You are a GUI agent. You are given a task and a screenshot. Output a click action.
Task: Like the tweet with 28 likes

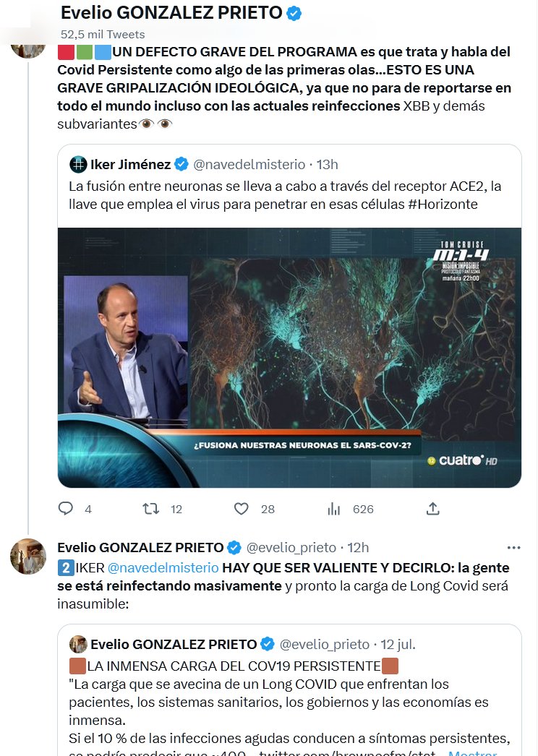point(242,509)
